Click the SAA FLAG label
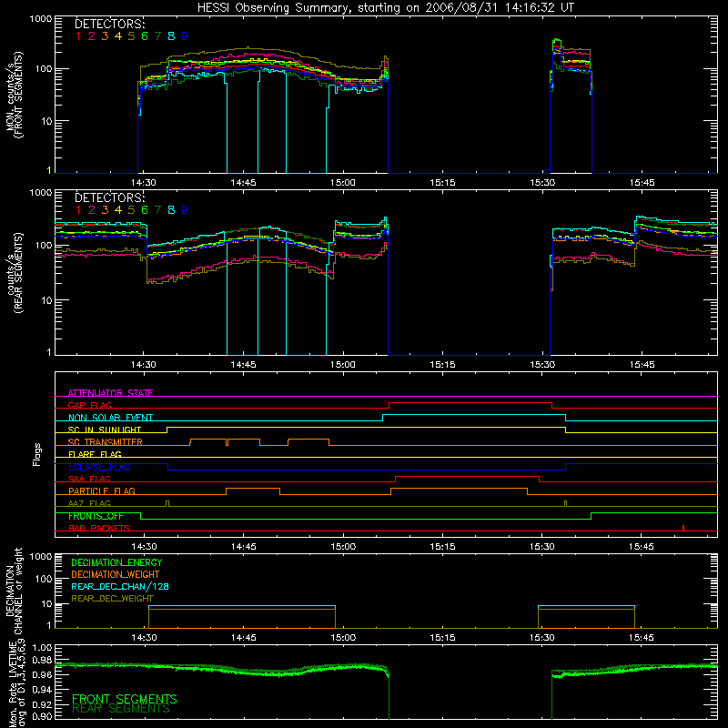 click(89, 479)
